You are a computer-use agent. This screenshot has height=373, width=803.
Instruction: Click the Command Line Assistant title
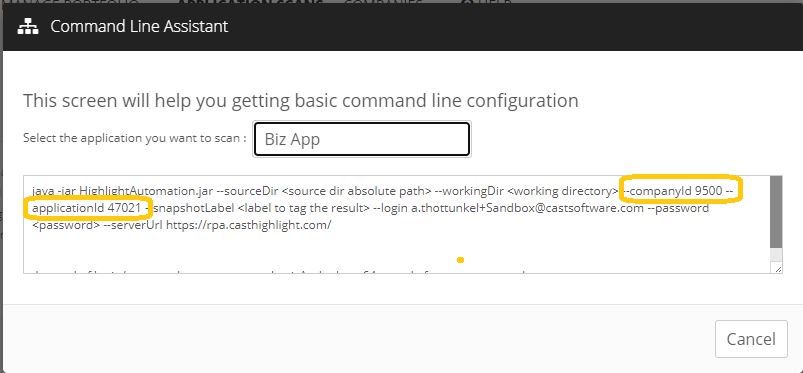(x=139, y=26)
